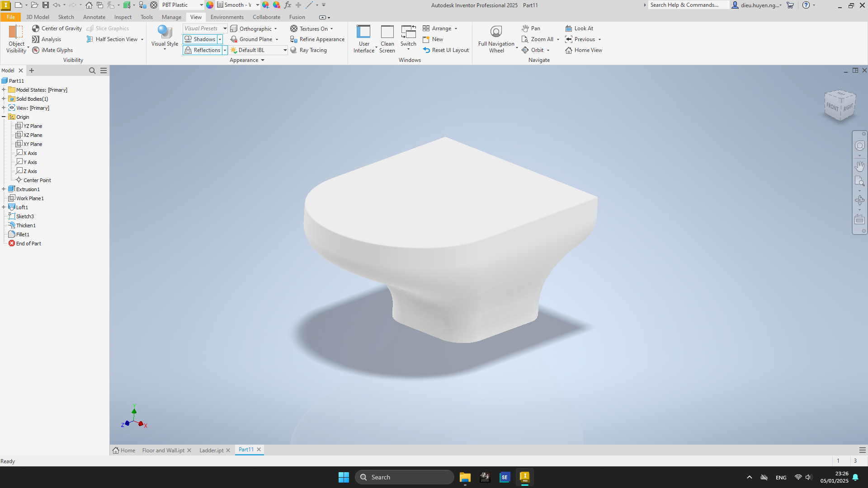Click the Look At tool
Viewport: 868px width, 488px height.
[x=579, y=28]
